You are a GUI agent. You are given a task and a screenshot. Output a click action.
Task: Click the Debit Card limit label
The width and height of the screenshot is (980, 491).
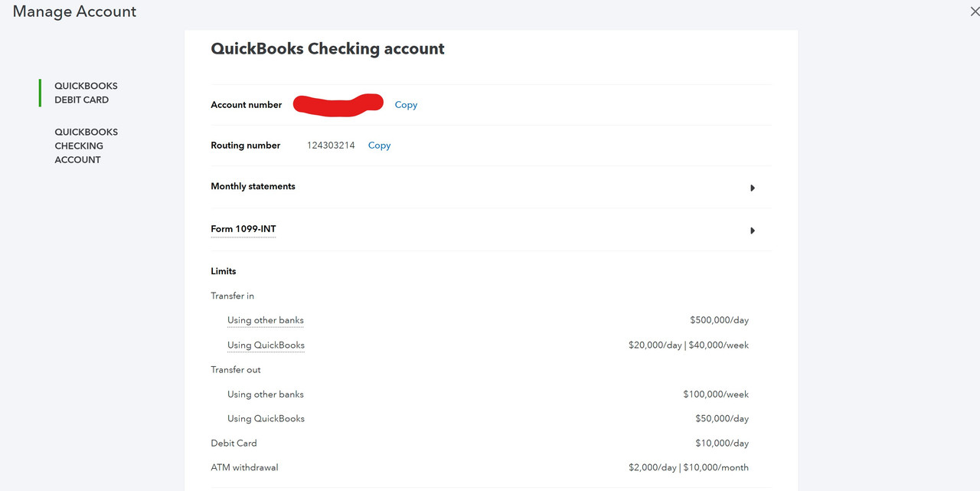coord(234,444)
